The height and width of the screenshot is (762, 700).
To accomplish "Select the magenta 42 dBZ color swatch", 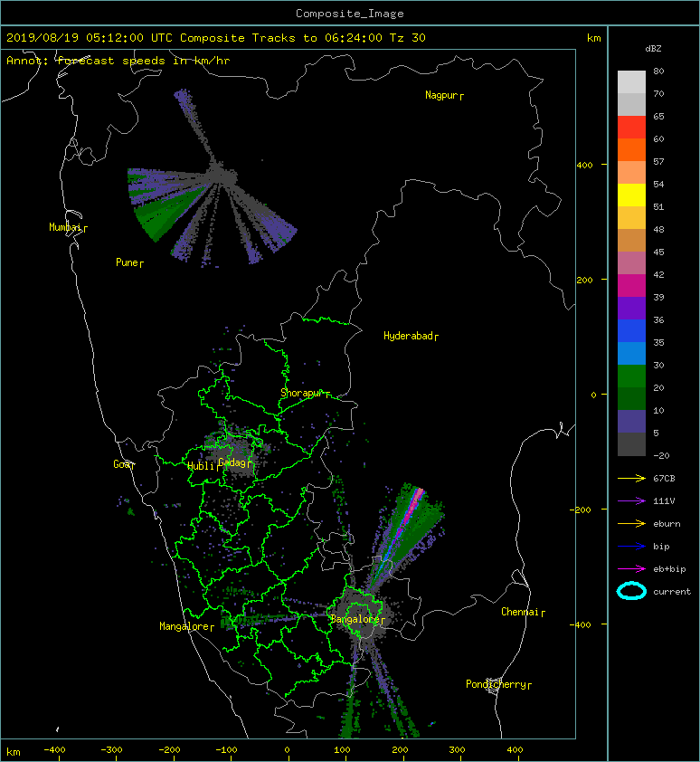I will [631, 285].
